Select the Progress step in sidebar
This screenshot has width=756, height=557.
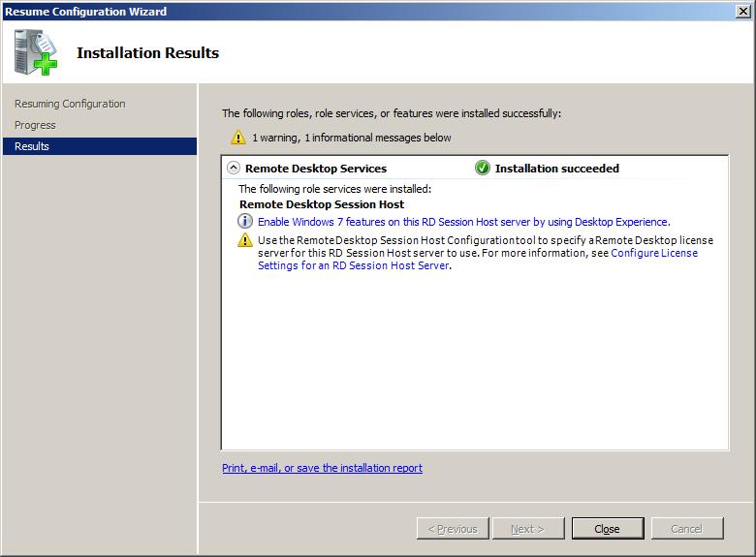click(35, 125)
